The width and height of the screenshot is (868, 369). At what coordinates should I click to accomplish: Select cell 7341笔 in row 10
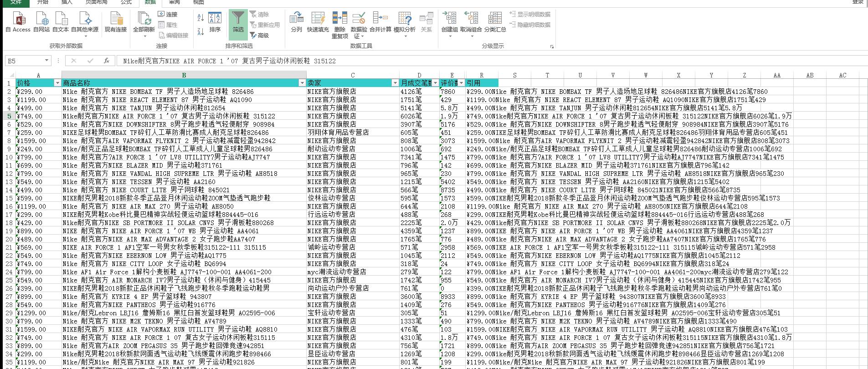(419, 157)
